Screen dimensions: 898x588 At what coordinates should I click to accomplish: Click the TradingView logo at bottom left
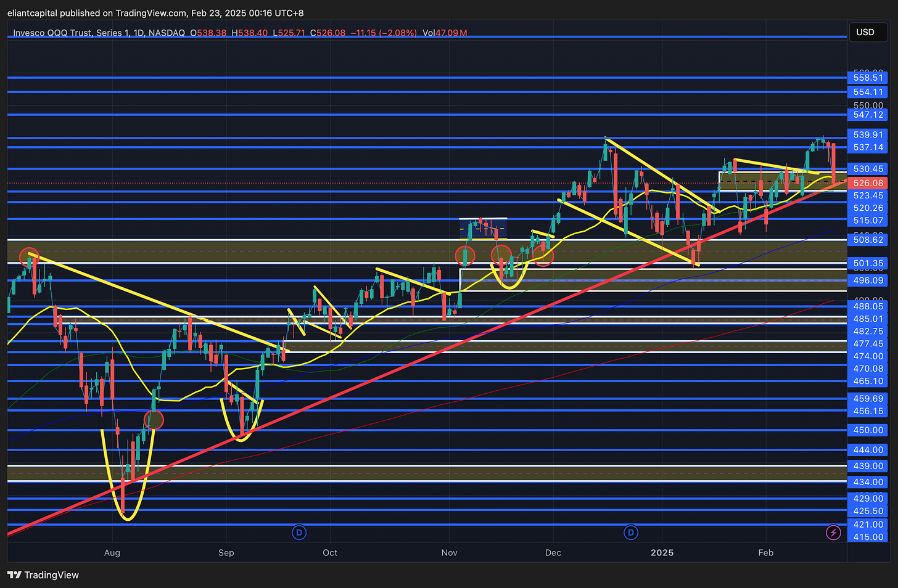(x=43, y=575)
